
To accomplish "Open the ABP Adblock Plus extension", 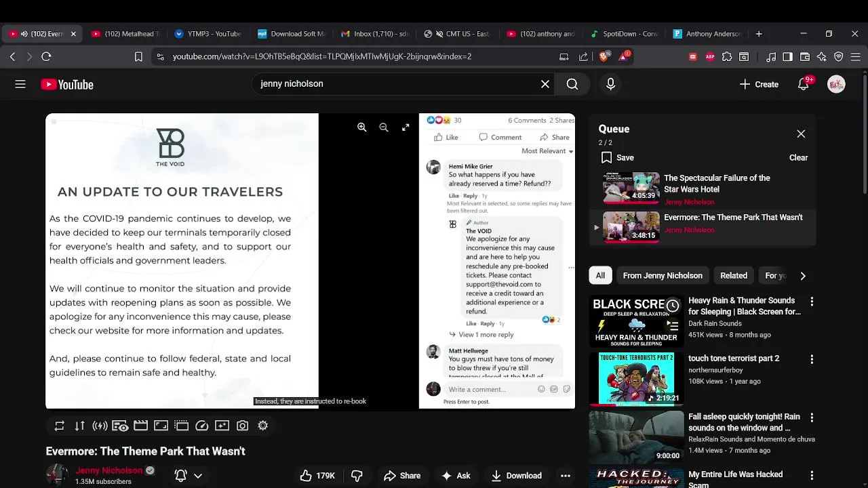I will 710,57.
